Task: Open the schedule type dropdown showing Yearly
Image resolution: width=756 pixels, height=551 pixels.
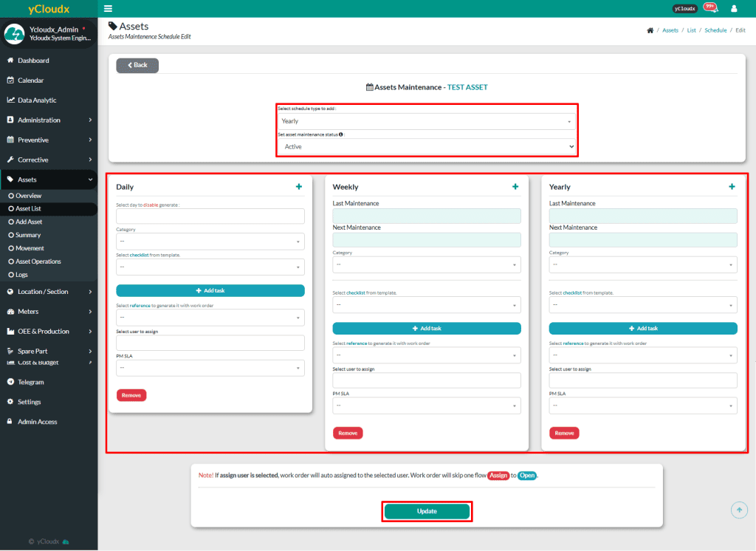Action: 427,121
